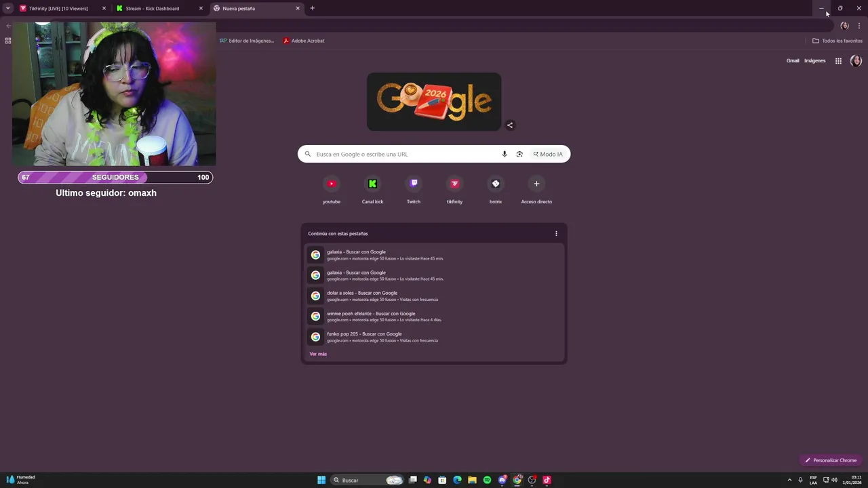The width and height of the screenshot is (868, 488).
Task: Open Task View on taskbar
Action: (412, 480)
